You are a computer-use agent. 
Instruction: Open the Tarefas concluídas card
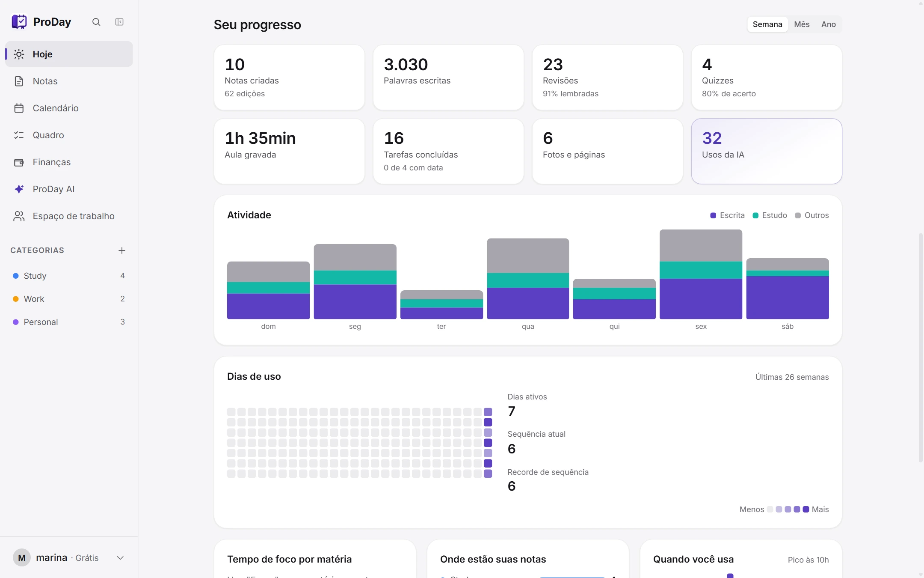pyautogui.click(x=448, y=151)
